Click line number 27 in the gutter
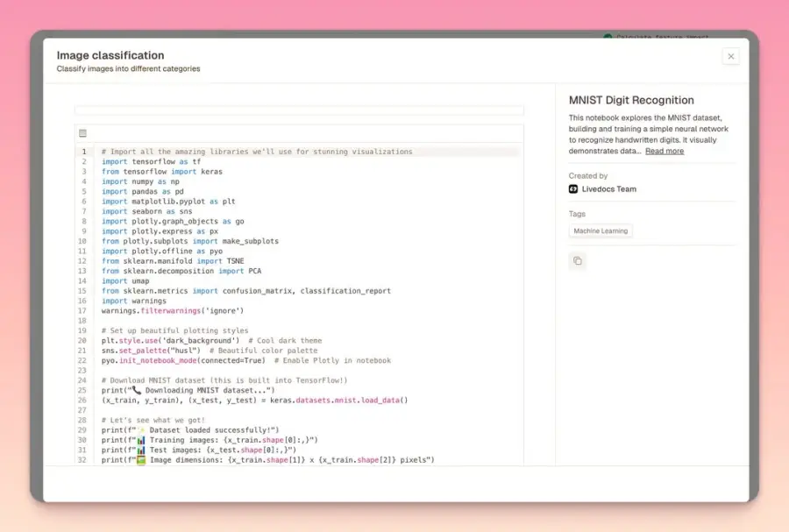This screenshot has height=532, width=789. pyautogui.click(x=82, y=410)
